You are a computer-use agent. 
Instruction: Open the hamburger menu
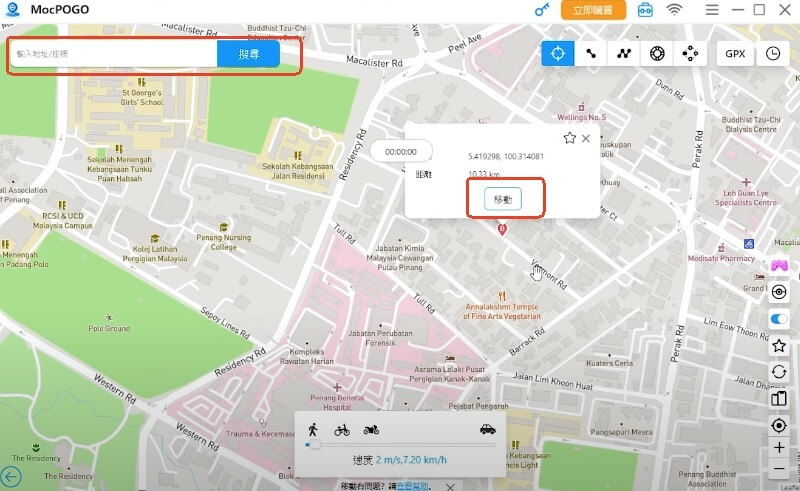click(712, 10)
